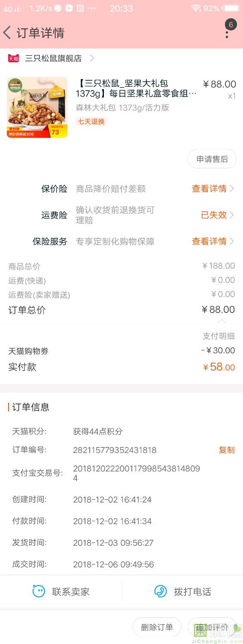Open the three-dot more options menu
243x644 pixels.
pyautogui.click(x=227, y=33)
